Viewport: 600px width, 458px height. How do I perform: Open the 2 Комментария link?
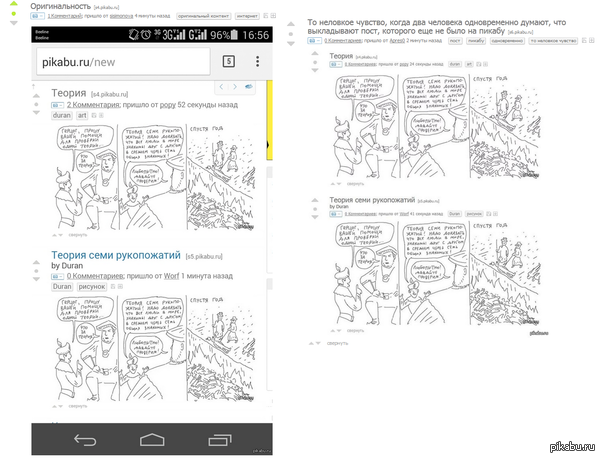coord(93,104)
